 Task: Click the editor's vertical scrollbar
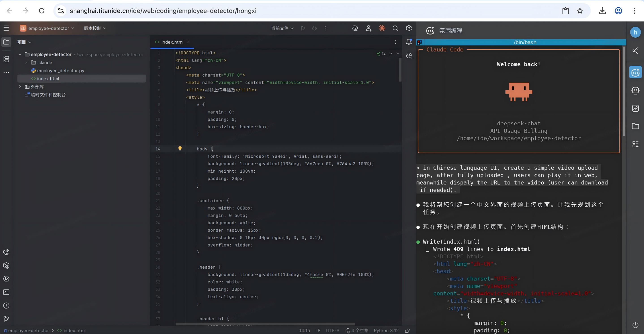point(400,70)
